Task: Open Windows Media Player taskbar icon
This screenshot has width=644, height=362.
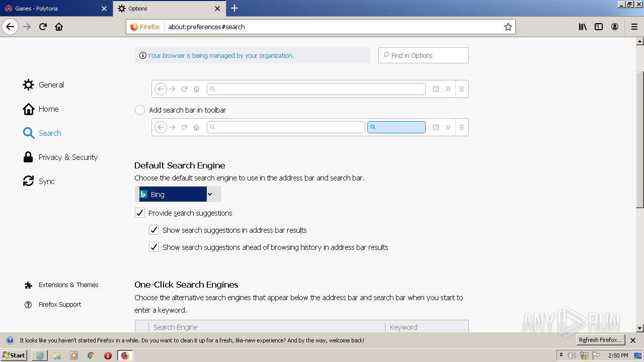Action: [x=74, y=355]
